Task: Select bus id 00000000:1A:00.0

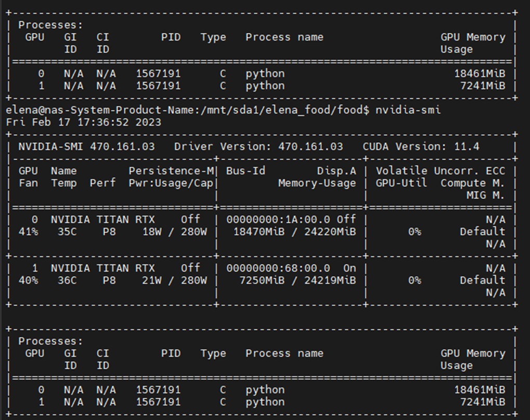Action: click(x=278, y=220)
